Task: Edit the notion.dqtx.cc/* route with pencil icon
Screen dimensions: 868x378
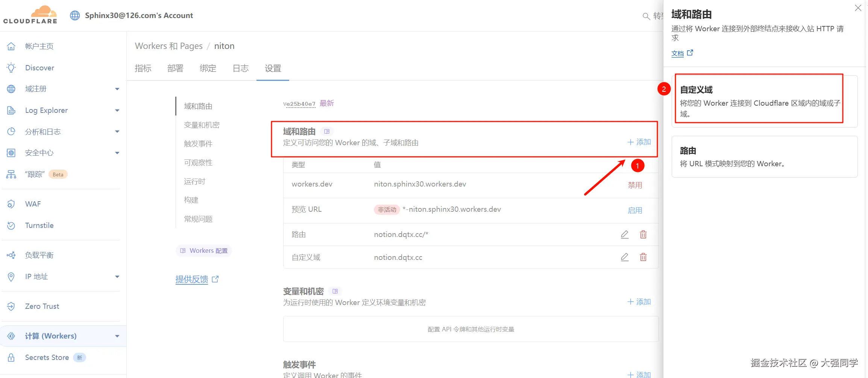Action: pos(625,234)
